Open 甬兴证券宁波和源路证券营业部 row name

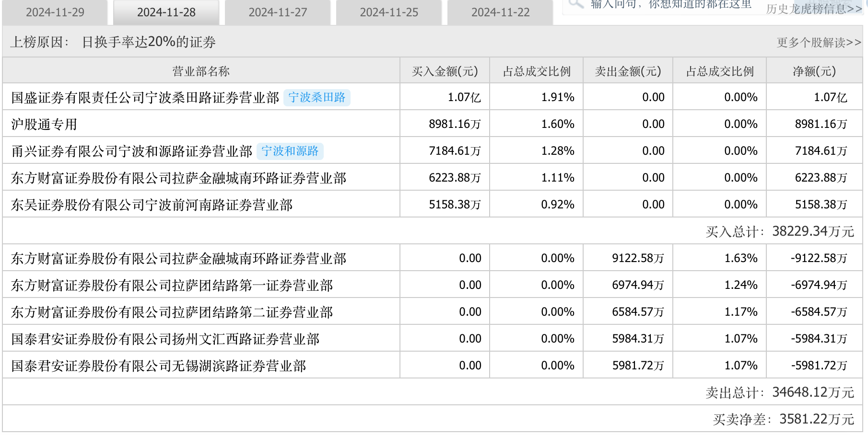pos(132,151)
